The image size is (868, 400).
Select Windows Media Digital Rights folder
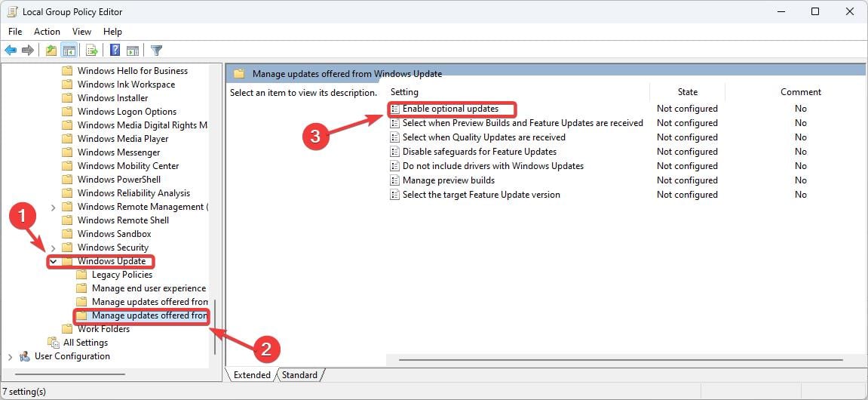click(143, 125)
